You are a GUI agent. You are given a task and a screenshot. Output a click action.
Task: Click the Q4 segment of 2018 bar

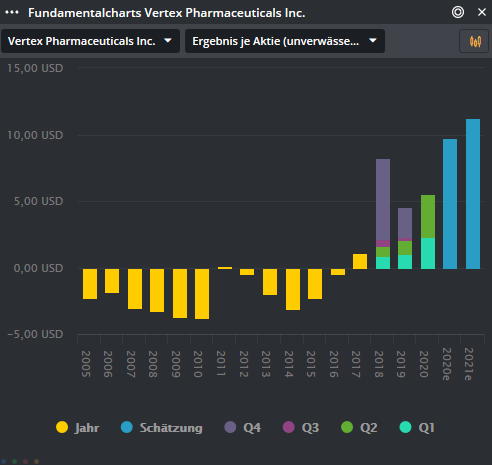[383, 199]
